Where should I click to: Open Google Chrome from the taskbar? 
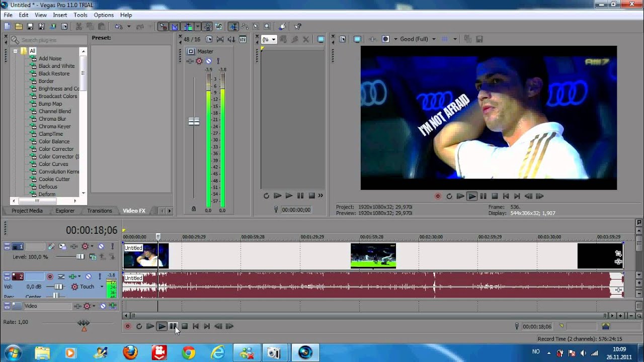189,353
